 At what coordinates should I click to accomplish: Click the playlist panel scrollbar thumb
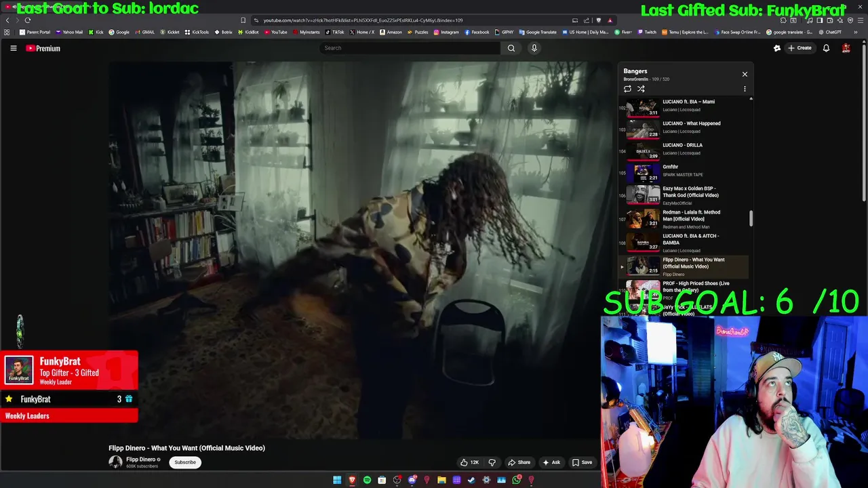(x=751, y=219)
